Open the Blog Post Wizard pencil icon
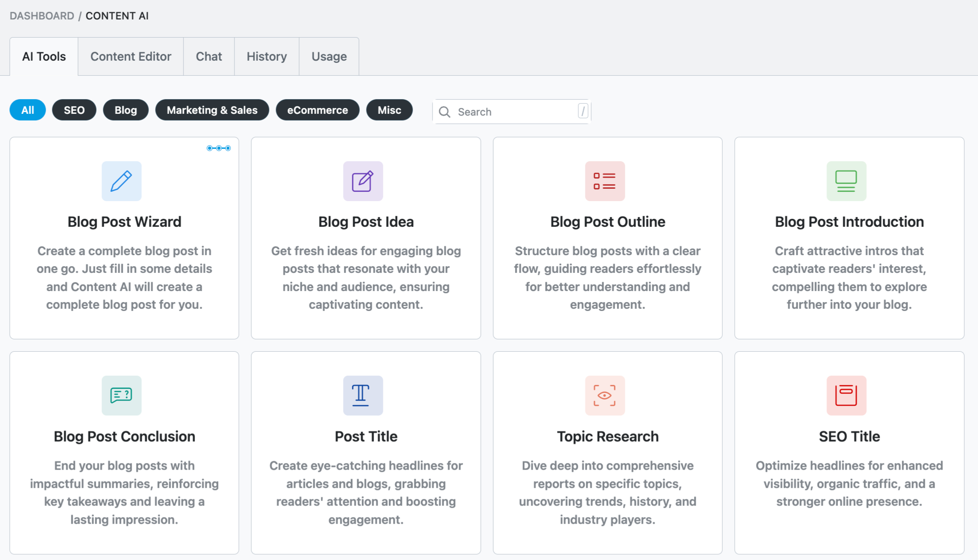This screenshot has width=978, height=560. (121, 181)
